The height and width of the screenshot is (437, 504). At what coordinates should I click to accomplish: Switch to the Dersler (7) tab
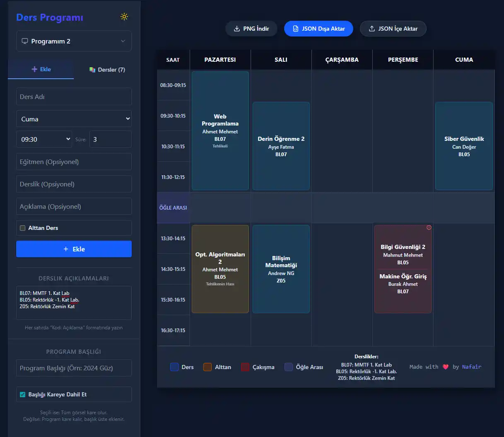click(x=106, y=70)
